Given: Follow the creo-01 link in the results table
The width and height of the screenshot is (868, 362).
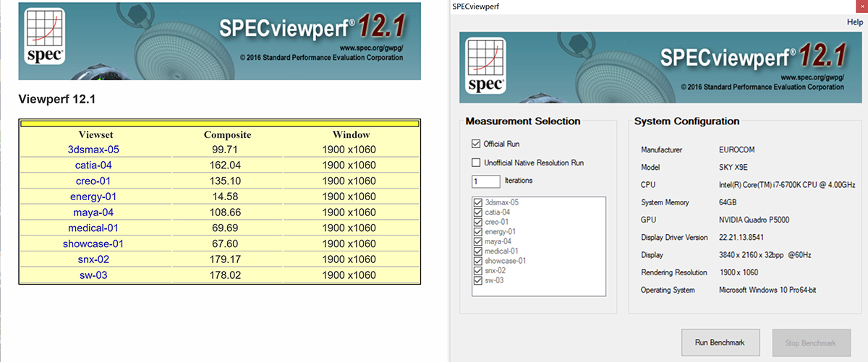Looking at the screenshot, I should (93, 181).
